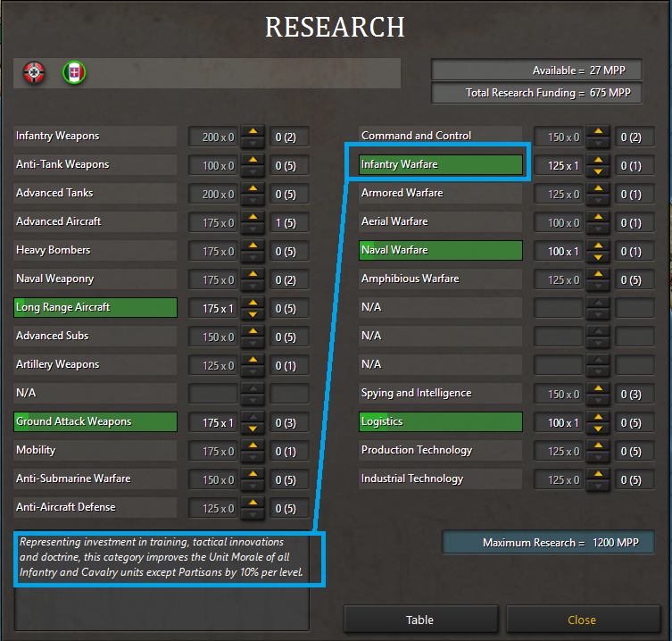
Task: Increase Anti-Submarine Warfare research with up arrow
Action: pos(253,474)
